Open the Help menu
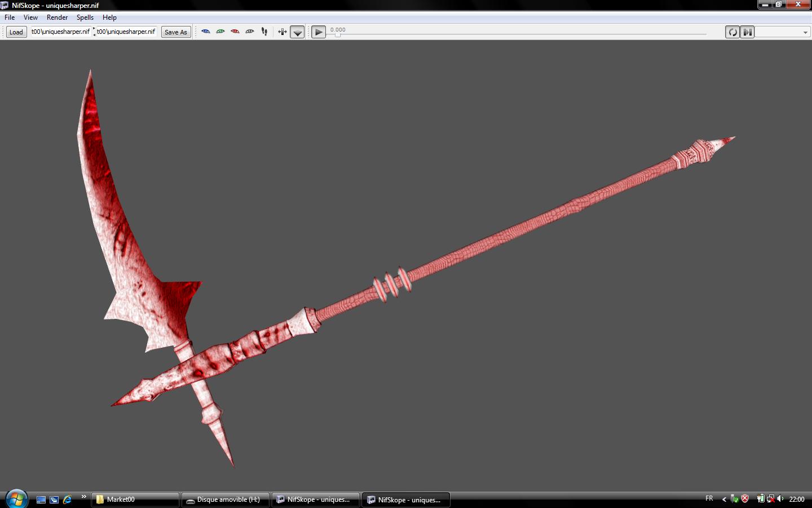The height and width of the screenshot is (508, 812). (109, 17)
